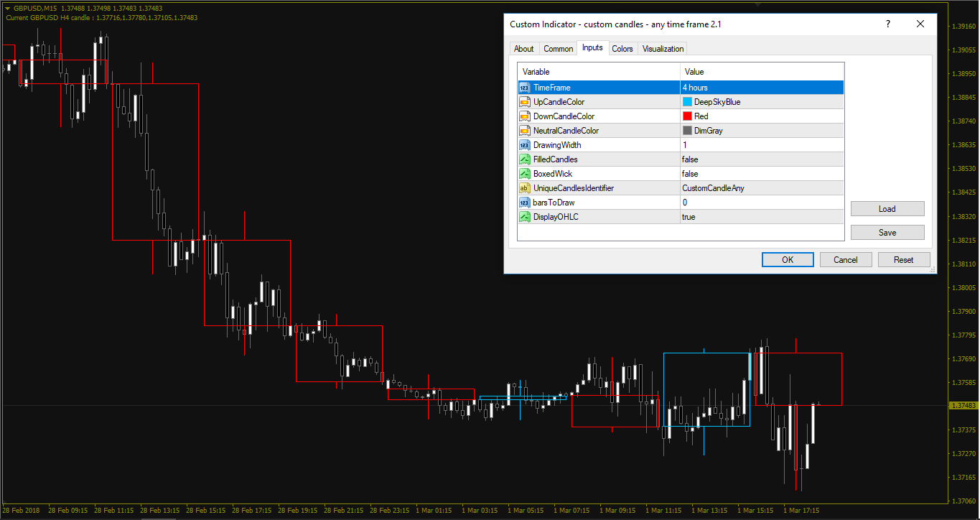
Task: Edit the DrawingWidth value 1
Action: point(762,145)
